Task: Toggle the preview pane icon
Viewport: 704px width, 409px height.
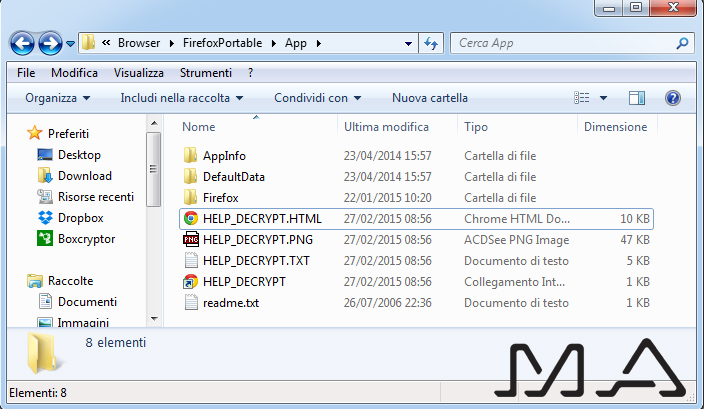Action: point(637,98)
